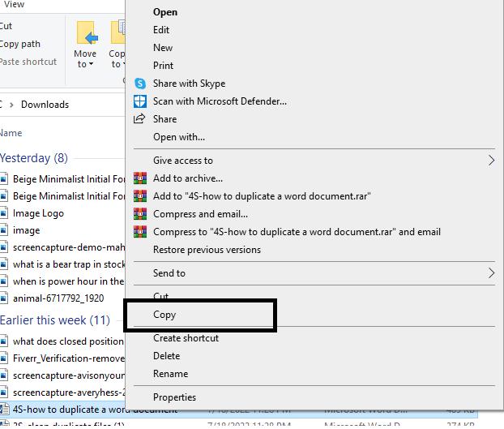
Task: Select Open with... menu entry
Action: click(x=179, y=137)
